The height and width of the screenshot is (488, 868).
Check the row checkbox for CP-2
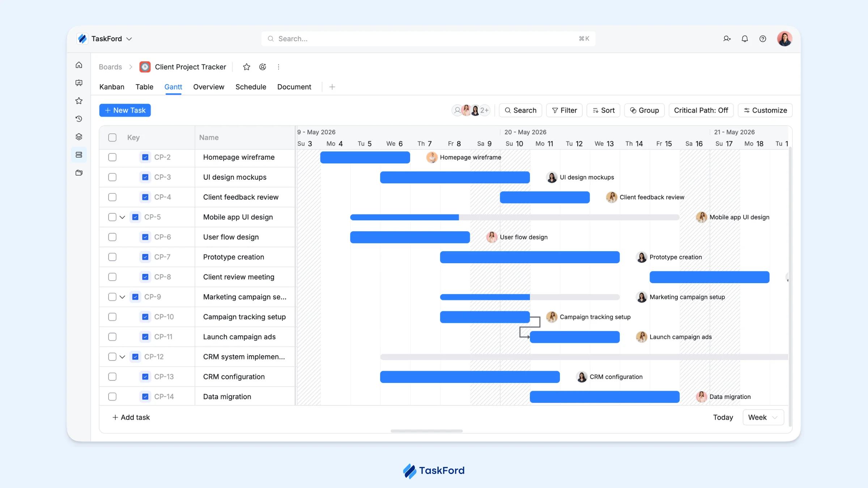(x=112, y=157)
